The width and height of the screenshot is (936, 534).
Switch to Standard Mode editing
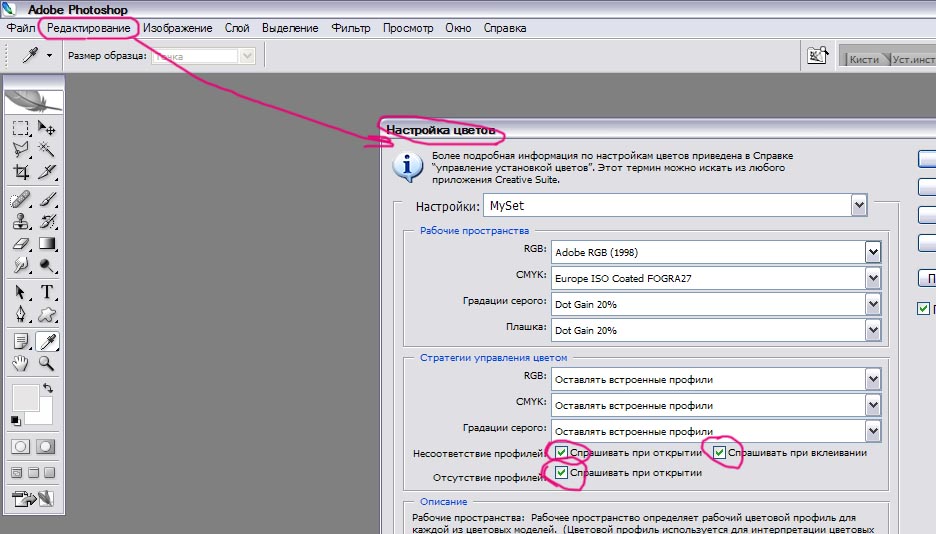(20, 447)
